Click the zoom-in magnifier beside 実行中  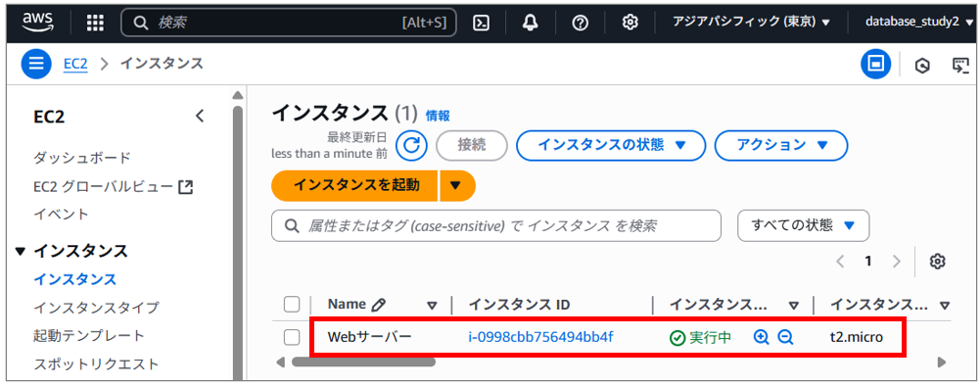[x=761, y=337]
